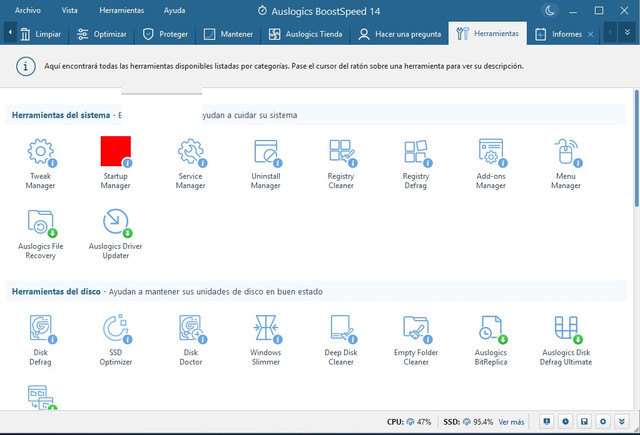Click the Herramientas del disco heading
This screenshot has width=640, height=435.
[56, 292]
